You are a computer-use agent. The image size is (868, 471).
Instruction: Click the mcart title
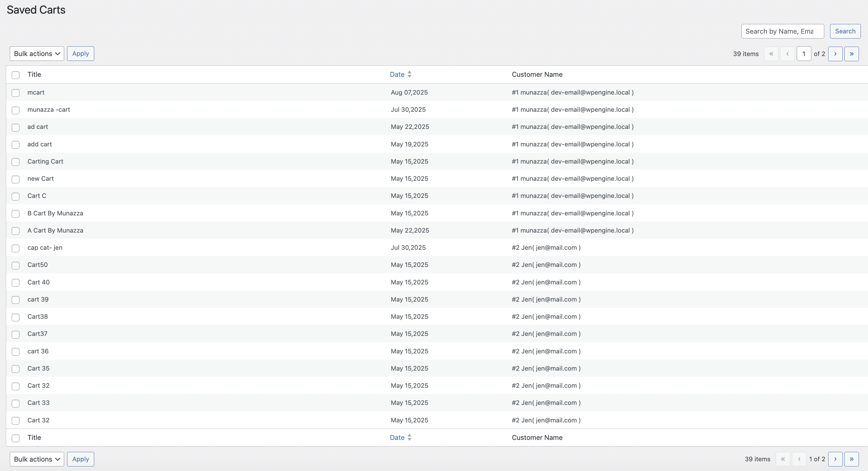point(36,92)
